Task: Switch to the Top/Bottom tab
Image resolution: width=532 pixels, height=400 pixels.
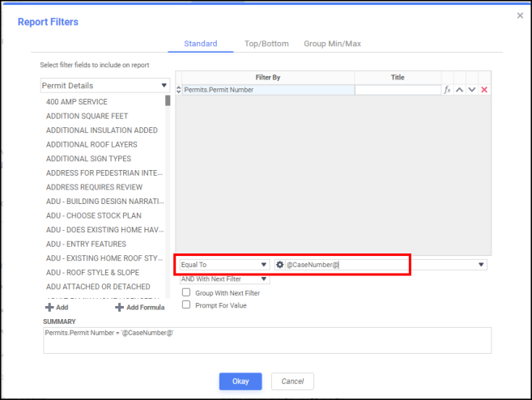Action: click(266, 44)
